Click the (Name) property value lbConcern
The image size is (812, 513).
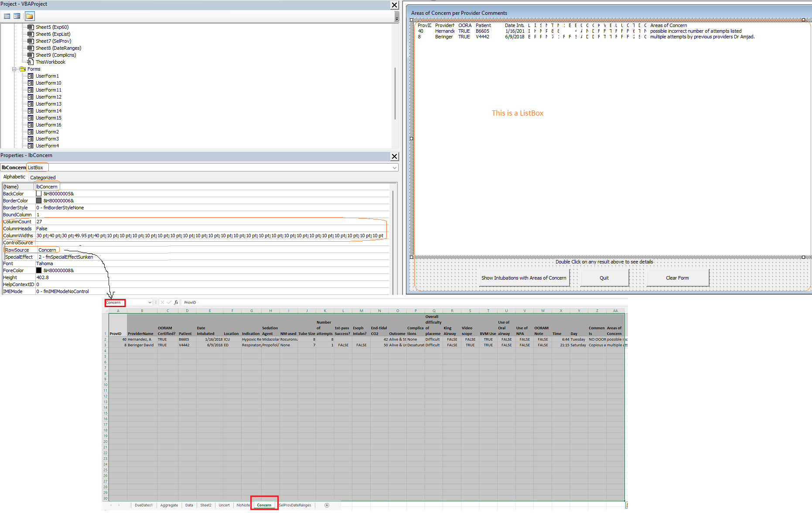tap(47, 187)
